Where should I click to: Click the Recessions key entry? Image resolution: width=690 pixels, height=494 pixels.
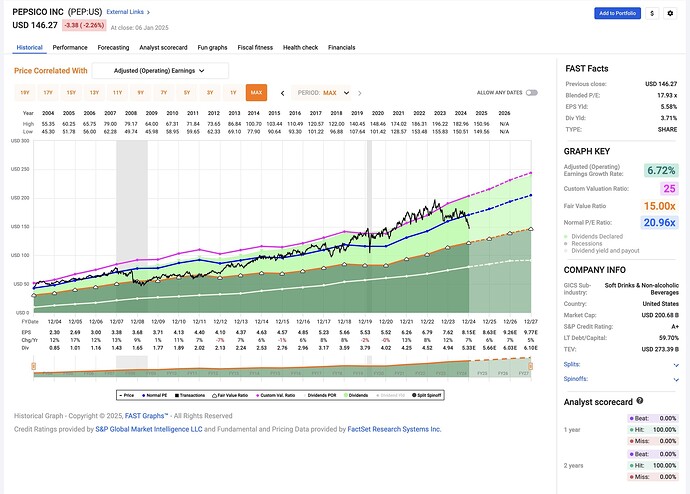point(583,244)
